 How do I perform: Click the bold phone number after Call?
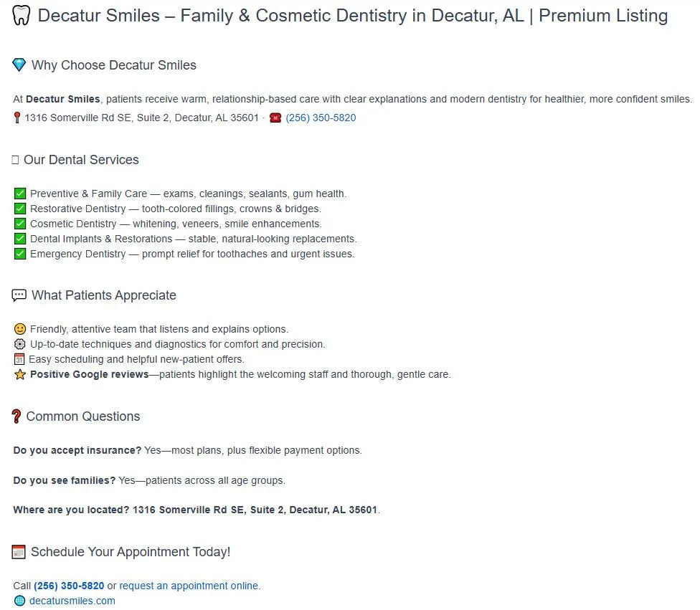click(69, 586)
